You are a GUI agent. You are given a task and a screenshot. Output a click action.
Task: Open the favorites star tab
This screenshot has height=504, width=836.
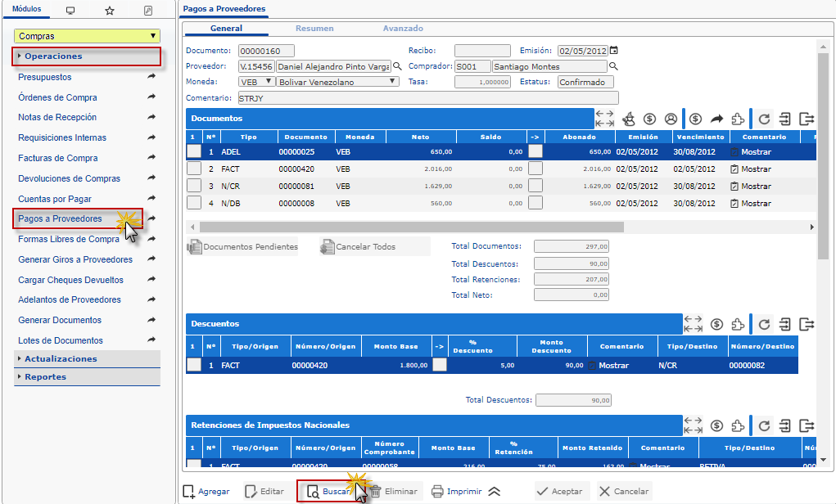pos(109,11)
